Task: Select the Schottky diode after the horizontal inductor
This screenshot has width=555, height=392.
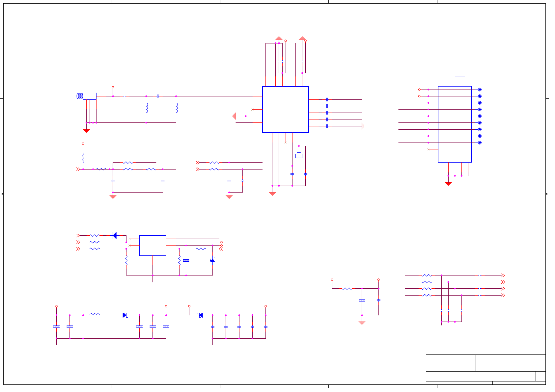Action: click(x=125, y=315)
